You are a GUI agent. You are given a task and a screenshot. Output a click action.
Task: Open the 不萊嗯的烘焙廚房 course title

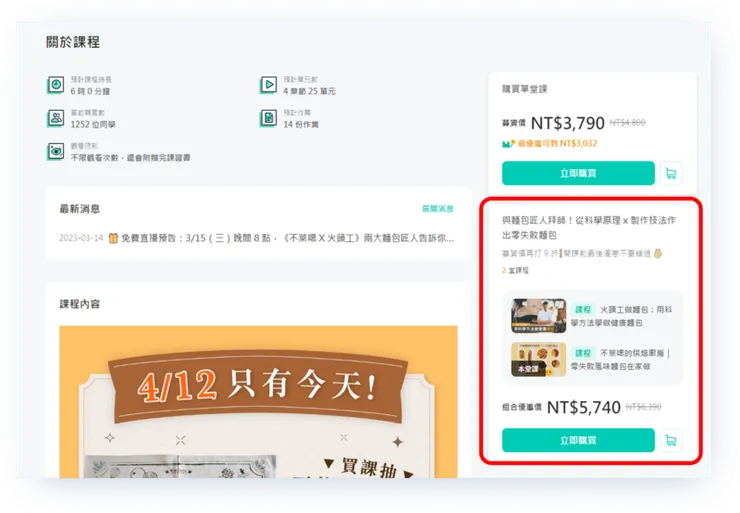coord(620,360)
